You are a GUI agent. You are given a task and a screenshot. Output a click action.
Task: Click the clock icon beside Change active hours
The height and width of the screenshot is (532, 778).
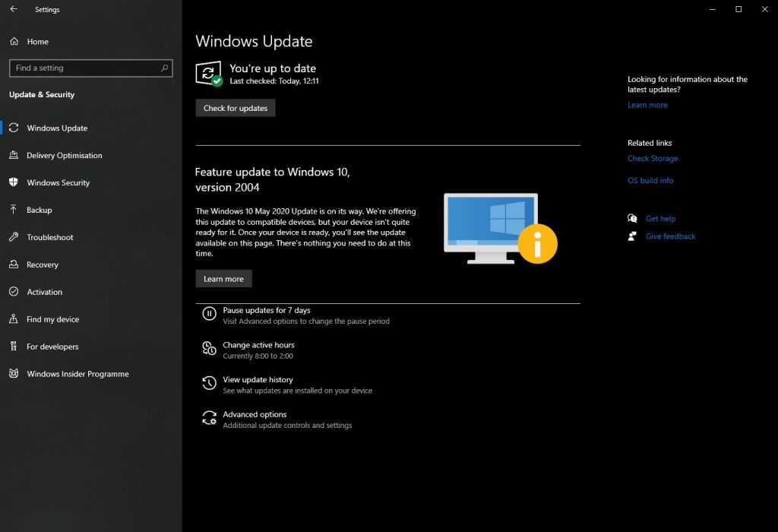[x=210, y=348]
